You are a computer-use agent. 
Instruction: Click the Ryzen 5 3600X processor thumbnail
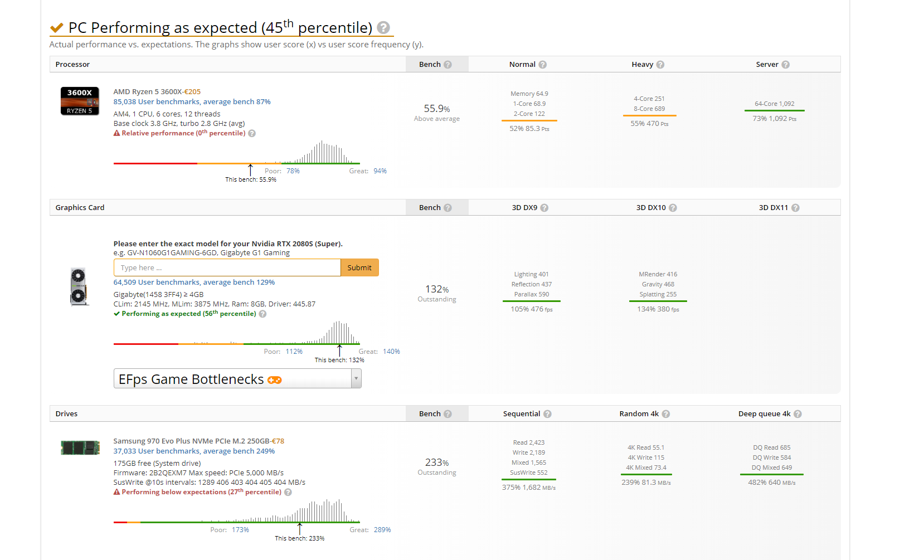(80, 101)
